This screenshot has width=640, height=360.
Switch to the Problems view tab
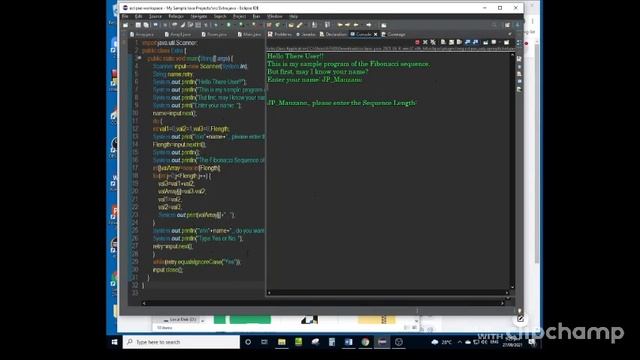[x=280, y=34]
